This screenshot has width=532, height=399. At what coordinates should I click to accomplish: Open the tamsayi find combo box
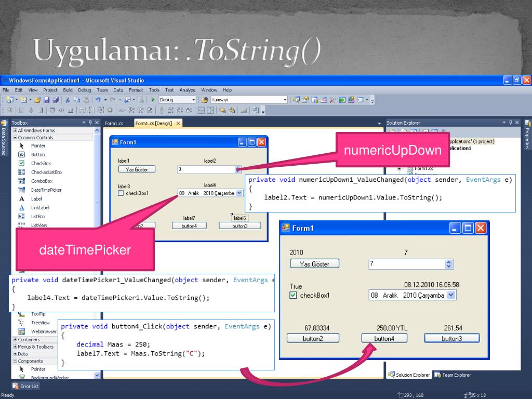pyautogui.click(x=285, y=100)
